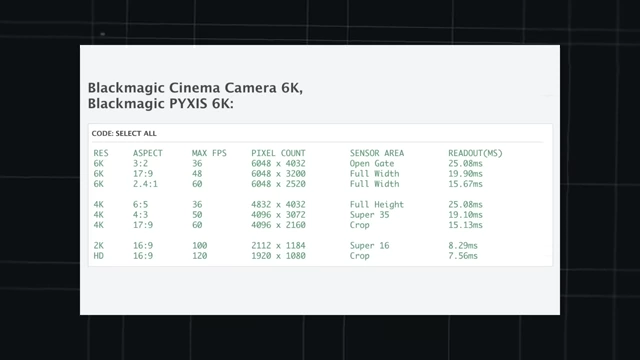Click the 'Super 16' sensor area
The height and width of the screenshot is (360, 640).
[369, 246]
